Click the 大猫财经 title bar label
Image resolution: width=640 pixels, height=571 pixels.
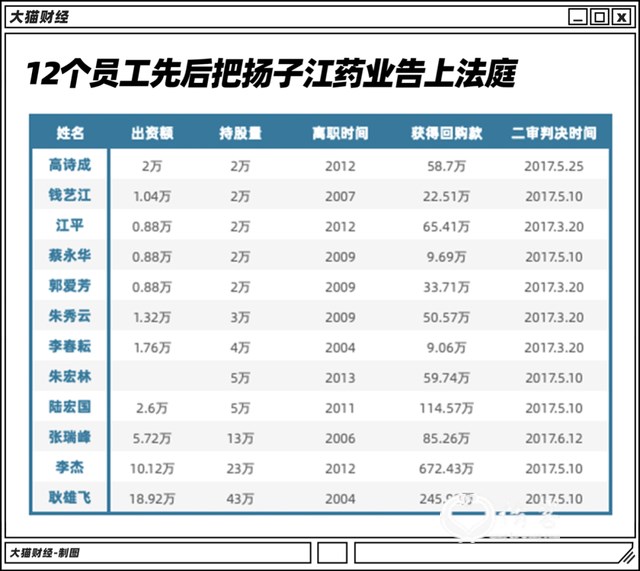[x=39, y=17]
